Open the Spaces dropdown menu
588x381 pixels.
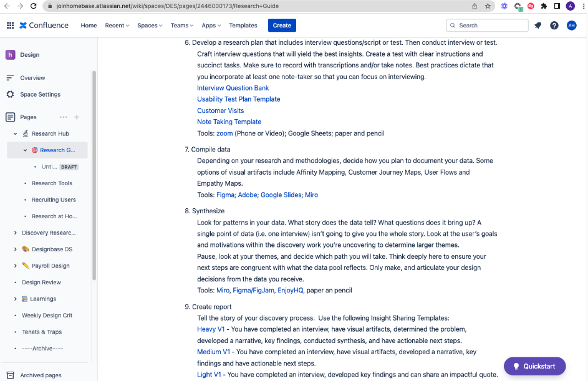(150, 26)
